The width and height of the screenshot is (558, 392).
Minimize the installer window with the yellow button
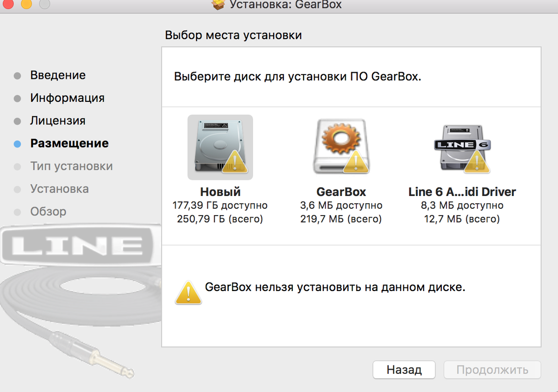pyautogui.click(x=26, y=3)
